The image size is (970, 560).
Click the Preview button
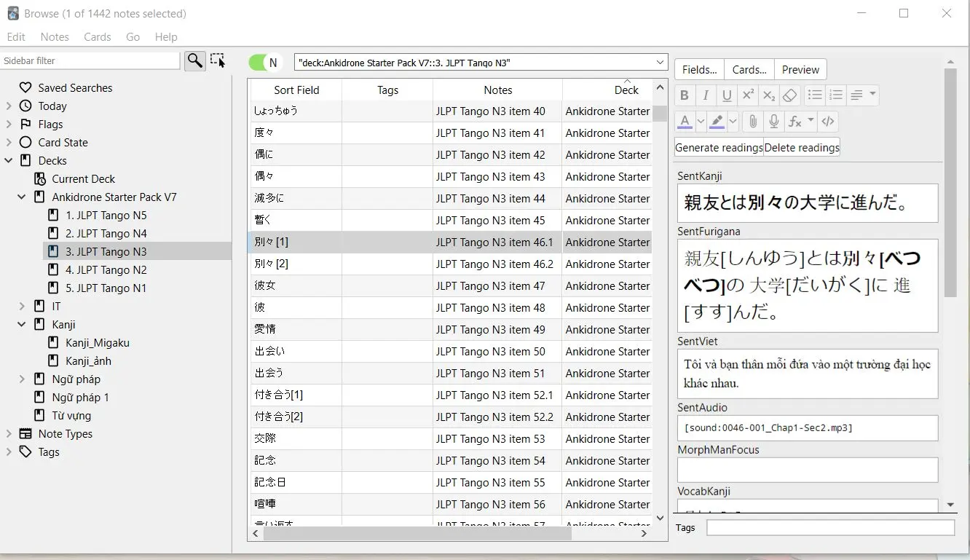(x=800, y=69)
